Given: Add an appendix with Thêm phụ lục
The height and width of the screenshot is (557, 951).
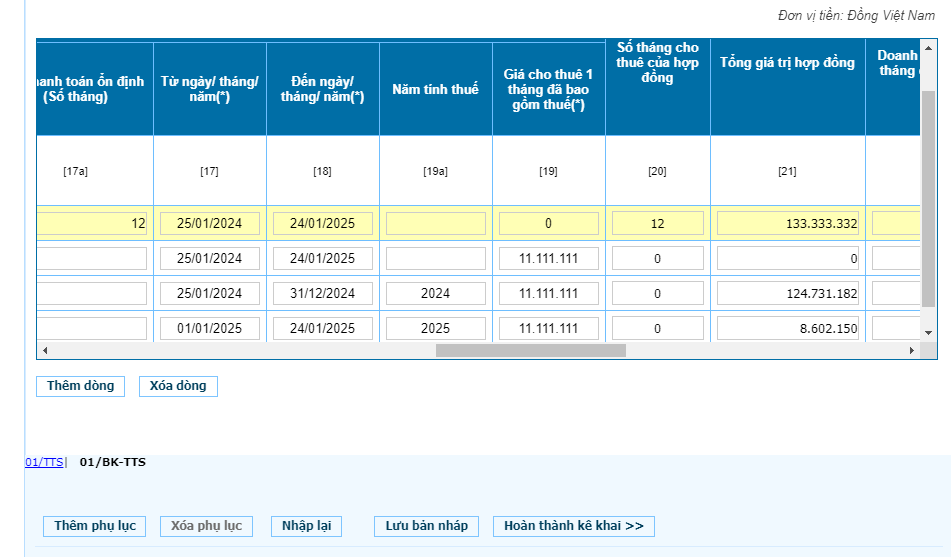Looking at the screenshot, I should pos(94,526).
